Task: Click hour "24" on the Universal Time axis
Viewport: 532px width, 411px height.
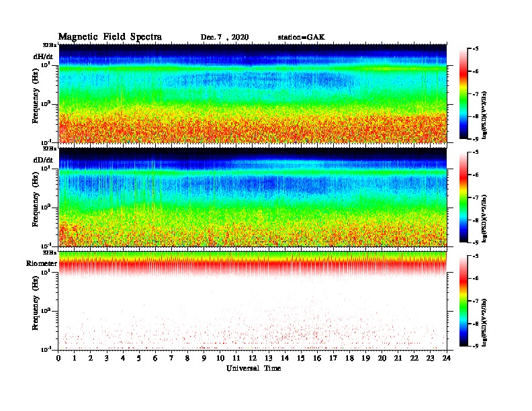Action: pos(447,358)
